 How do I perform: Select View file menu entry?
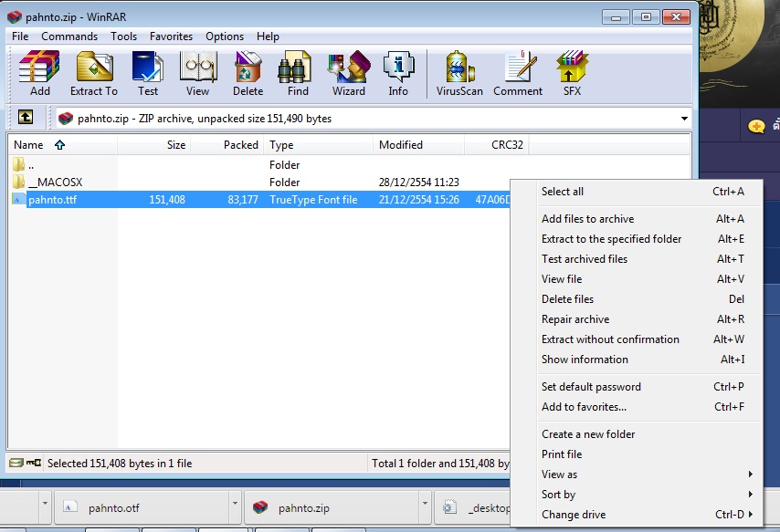[637, 279]
